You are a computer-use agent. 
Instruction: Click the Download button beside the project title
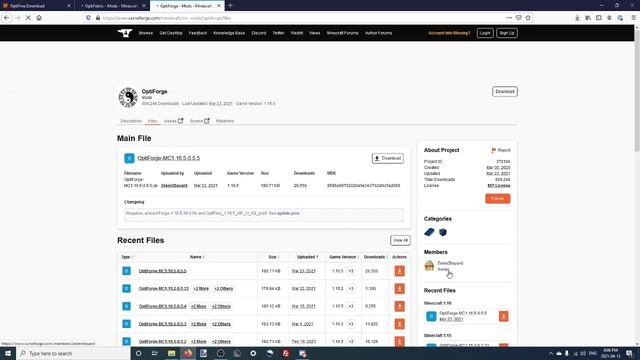(x=504, y=92)
